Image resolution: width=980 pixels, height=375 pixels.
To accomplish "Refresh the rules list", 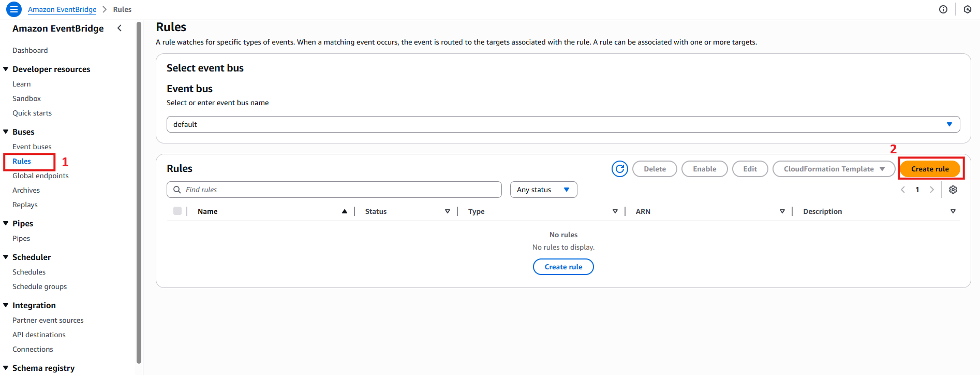I will pyautogui.click(x=620, y=169).
